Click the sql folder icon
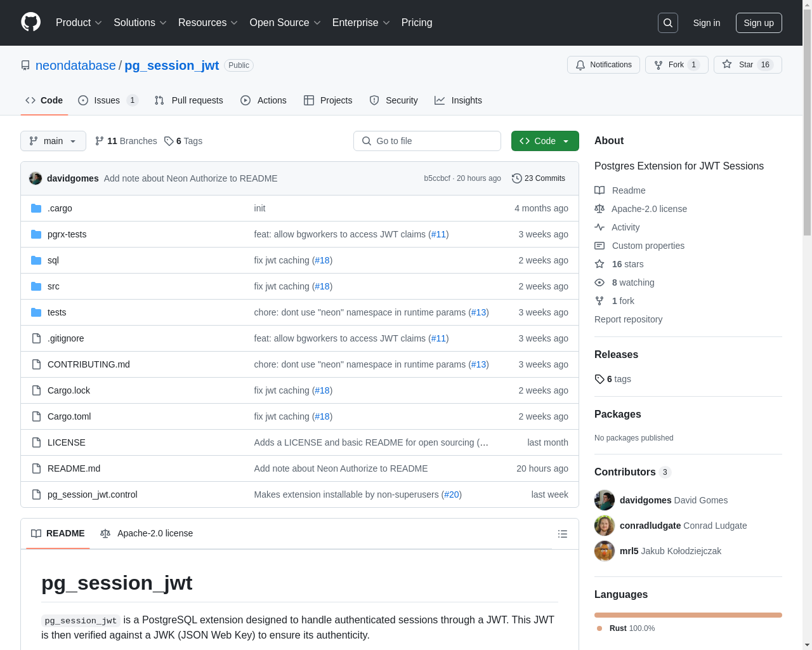 coord(36,260)
